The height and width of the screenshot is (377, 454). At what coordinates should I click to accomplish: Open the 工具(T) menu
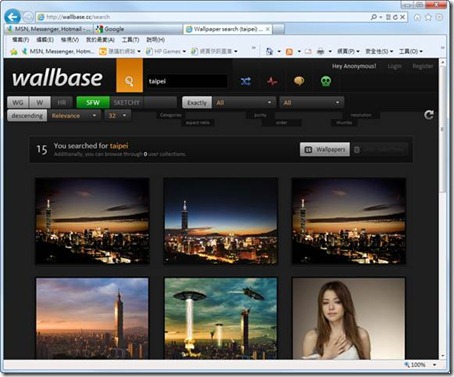point(130,40)
